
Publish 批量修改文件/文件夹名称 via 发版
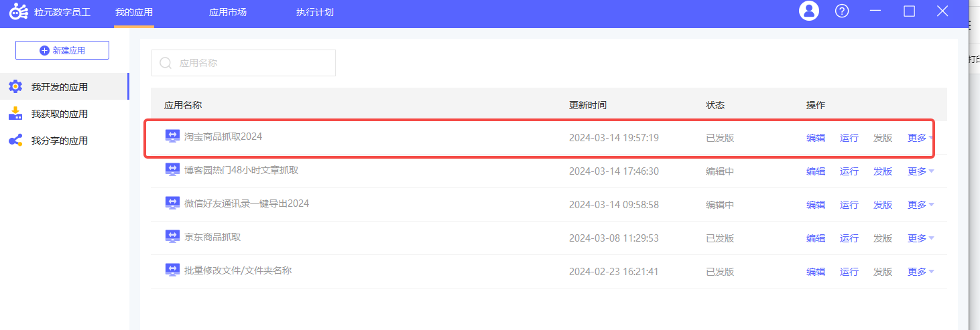click(x=883, y=272)
